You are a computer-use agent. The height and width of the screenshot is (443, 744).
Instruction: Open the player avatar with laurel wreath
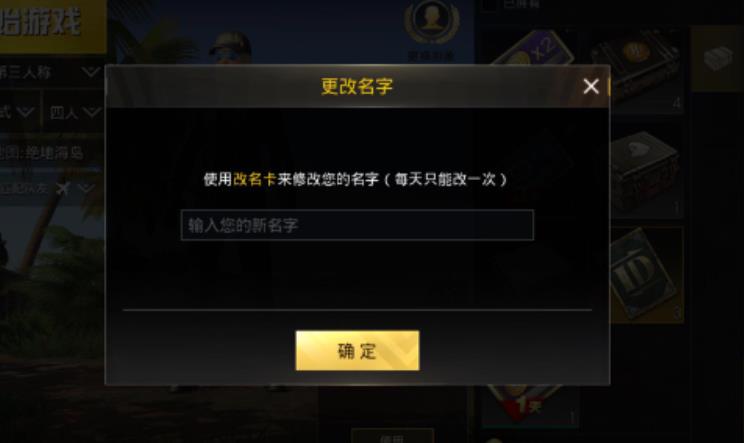[432, 21]
